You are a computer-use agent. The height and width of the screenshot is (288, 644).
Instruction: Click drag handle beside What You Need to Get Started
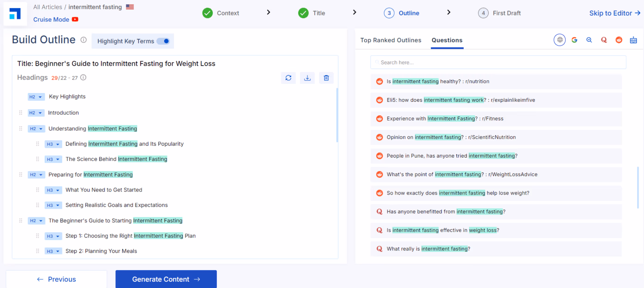[37, 190]
